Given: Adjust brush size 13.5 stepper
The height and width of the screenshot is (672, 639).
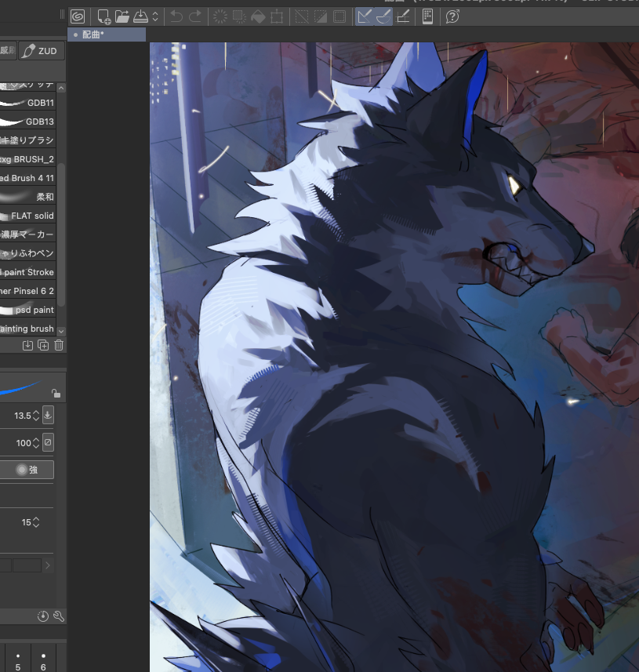Looking at the screenshot, I should click(36, 416).
